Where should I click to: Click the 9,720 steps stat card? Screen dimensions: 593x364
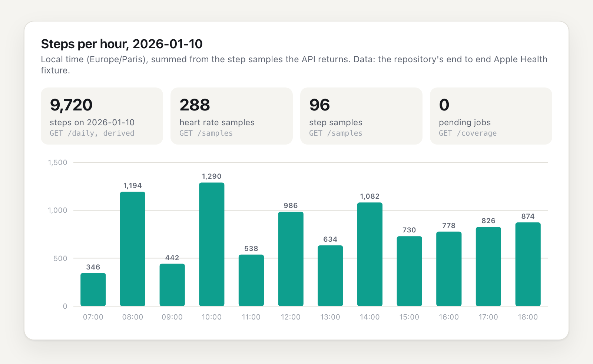pyautogui.click(x=102, y=116)
